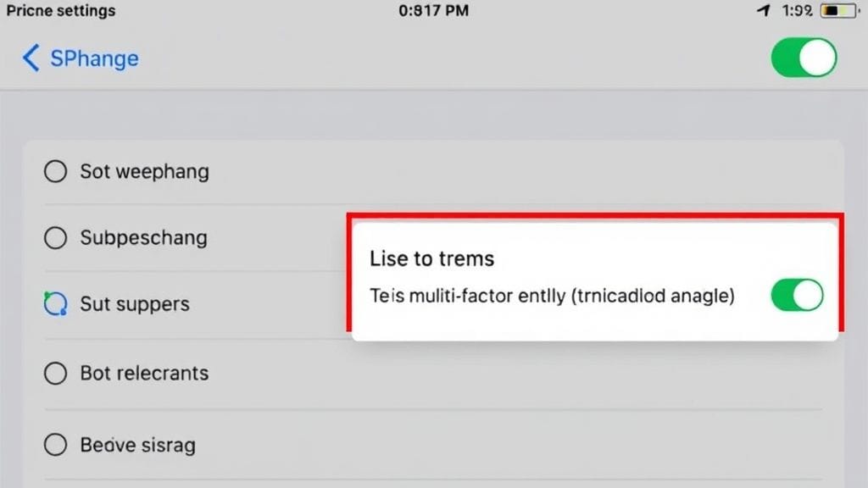Go back to SPhange
This screenshot has width=868, height=488.
point(94,58)
